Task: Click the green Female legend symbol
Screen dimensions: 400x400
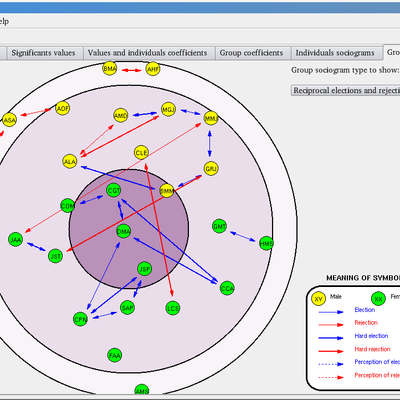Action: (x=378, y=299)
